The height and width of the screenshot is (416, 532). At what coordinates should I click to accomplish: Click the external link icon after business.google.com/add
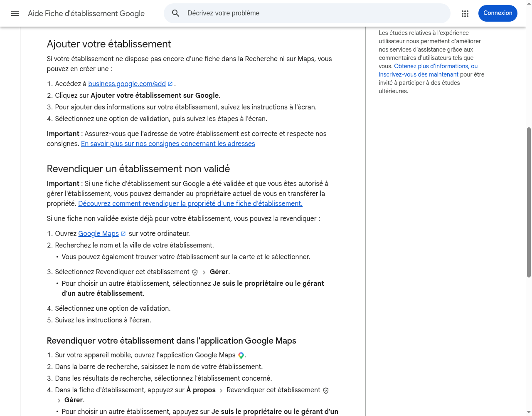tap(170, 84)
